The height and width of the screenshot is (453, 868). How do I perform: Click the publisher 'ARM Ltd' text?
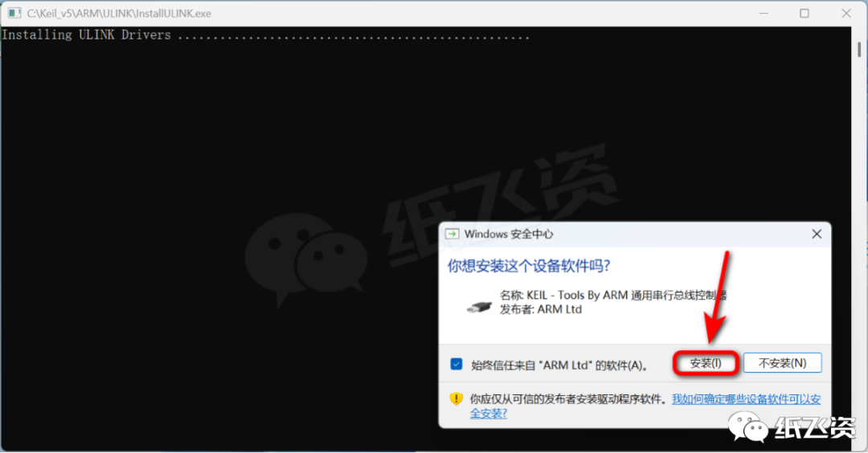tap(559, 310)
